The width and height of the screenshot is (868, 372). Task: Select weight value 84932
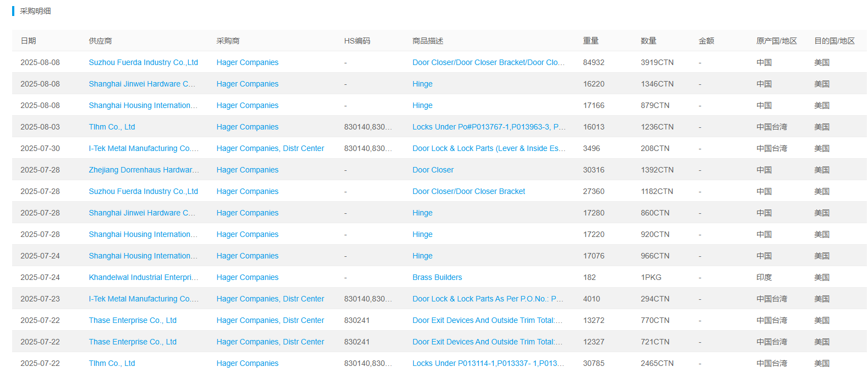[x=593, y=62]
